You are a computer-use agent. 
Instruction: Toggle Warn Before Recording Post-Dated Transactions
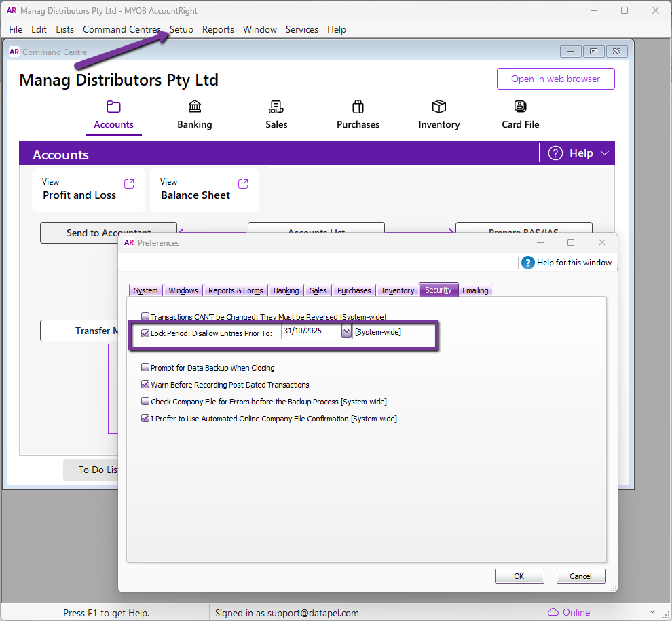click(x=145, y=384)
